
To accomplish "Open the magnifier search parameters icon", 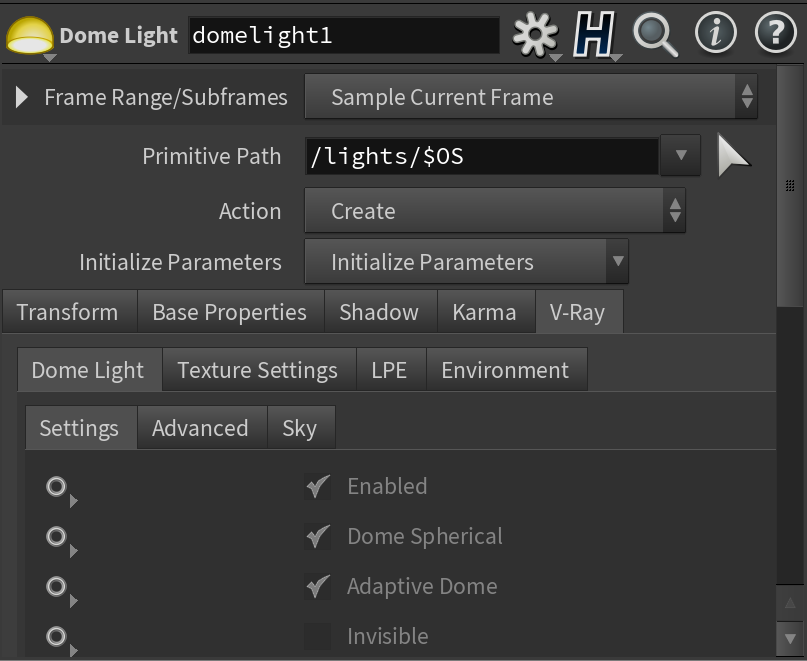I will point(655,34).
